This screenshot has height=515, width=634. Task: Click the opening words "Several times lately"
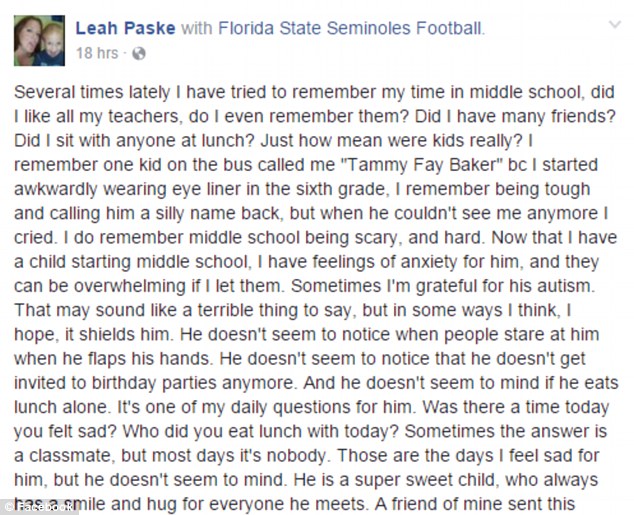click(92, 92)
